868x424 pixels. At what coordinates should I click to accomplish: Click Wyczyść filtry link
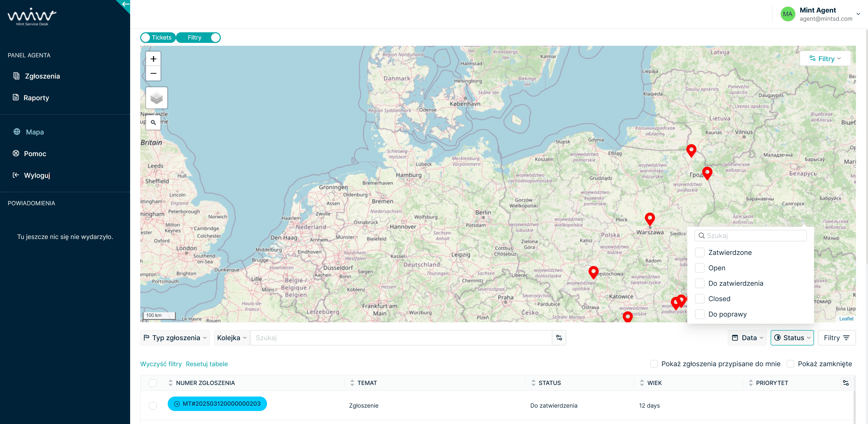(x=161, y=364)
